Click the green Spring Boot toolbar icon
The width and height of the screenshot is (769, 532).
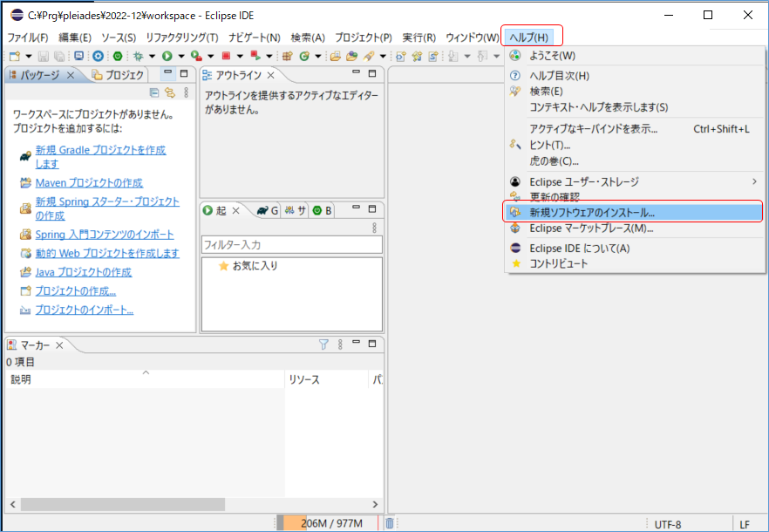(118, 56)
